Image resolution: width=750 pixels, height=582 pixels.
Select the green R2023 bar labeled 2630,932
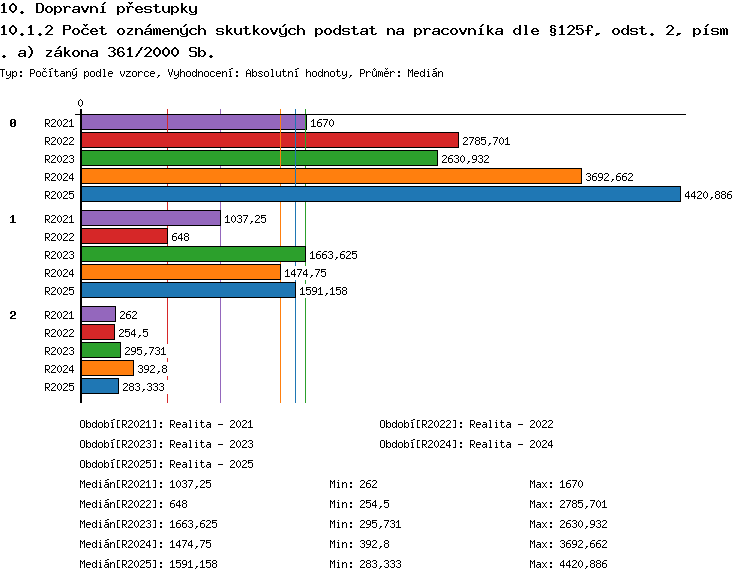(259, 158)
